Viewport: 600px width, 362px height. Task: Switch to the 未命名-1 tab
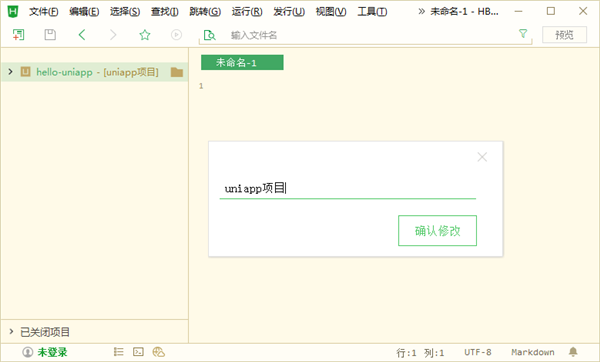[x=242, y=62]
